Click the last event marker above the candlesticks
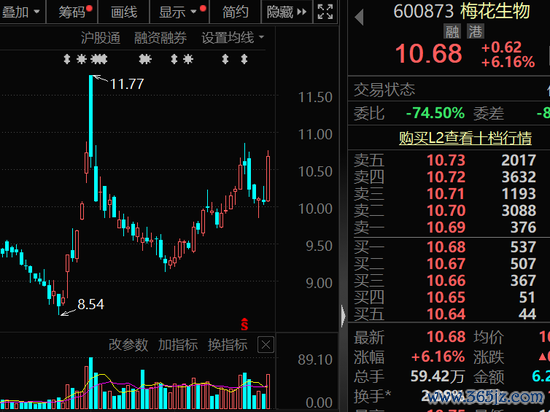The image size is (550, 412). point(244,59)
